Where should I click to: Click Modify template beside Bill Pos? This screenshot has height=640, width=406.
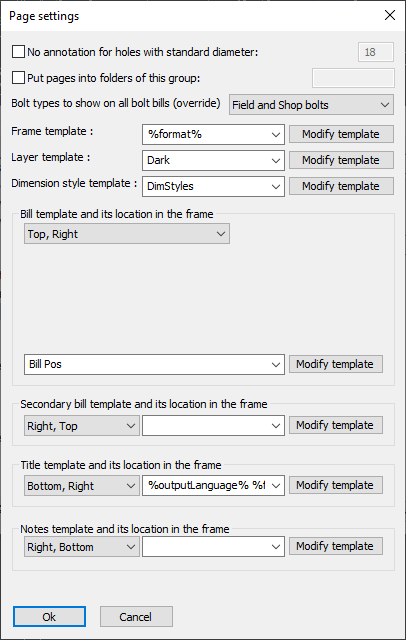pos(336,364)
